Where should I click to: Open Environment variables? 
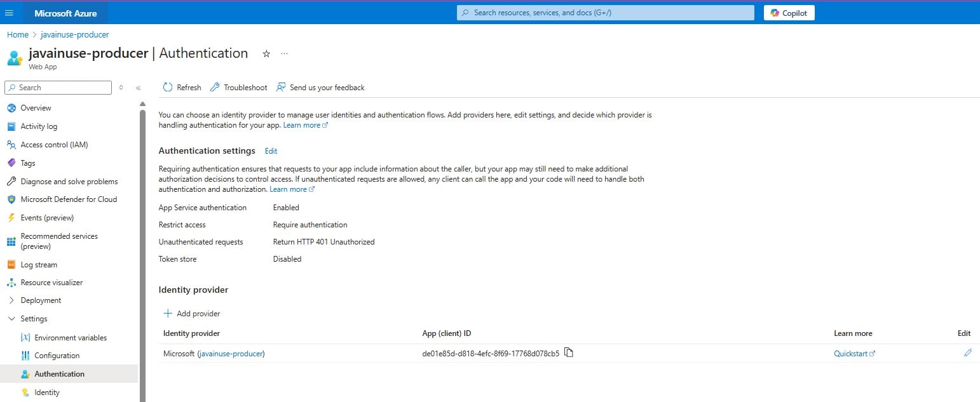(71, 338)
